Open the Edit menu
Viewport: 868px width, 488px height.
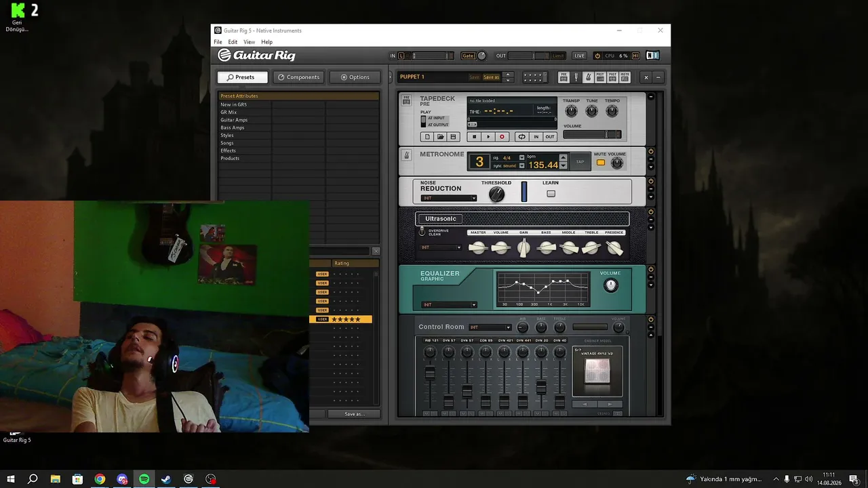pyautogui.click(x=233, y=42)
